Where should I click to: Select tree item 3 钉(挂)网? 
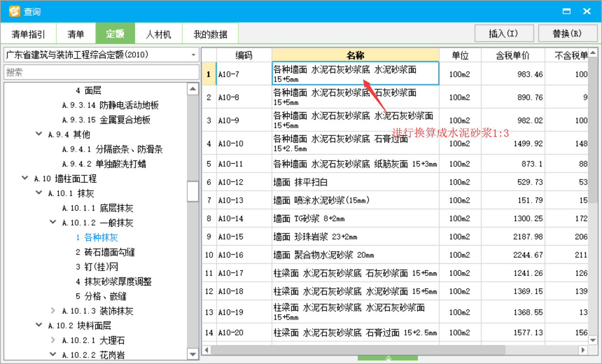pyautogui.click(x=97, y=267)
